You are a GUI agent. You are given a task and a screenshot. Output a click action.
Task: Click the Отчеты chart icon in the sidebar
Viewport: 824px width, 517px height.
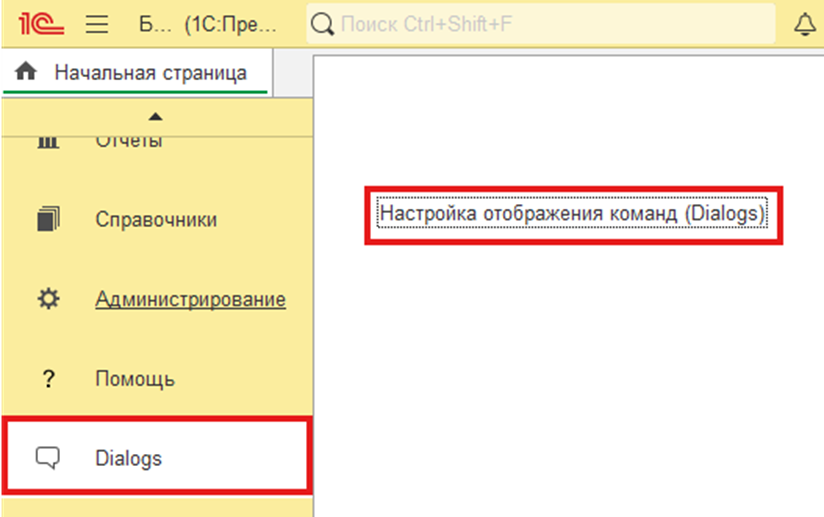tap(48, 141)
